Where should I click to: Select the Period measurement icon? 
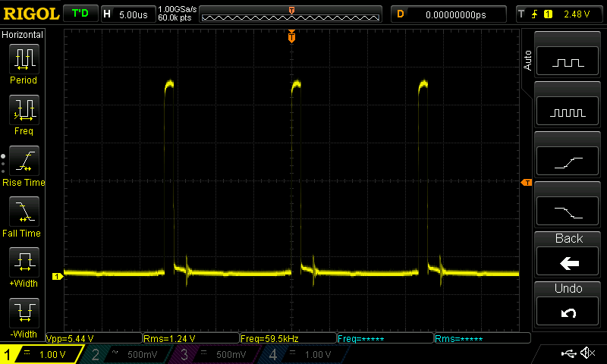(24, 59)
